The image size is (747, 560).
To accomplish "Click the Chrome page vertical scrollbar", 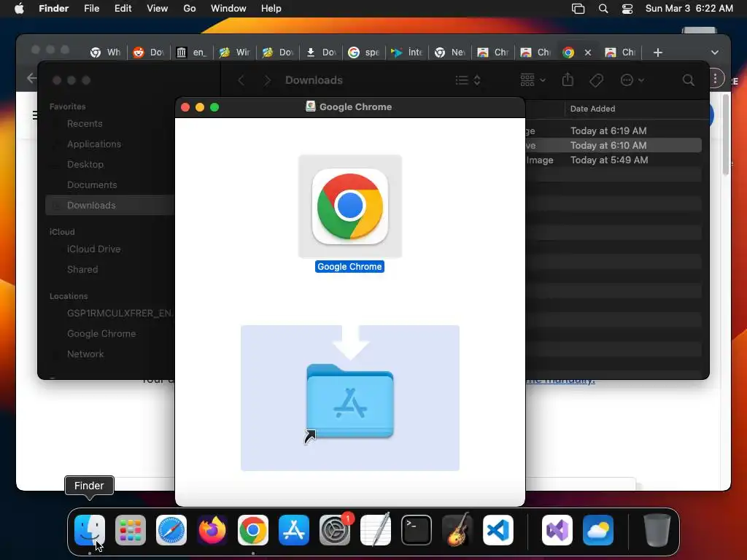I will (726, 135).
